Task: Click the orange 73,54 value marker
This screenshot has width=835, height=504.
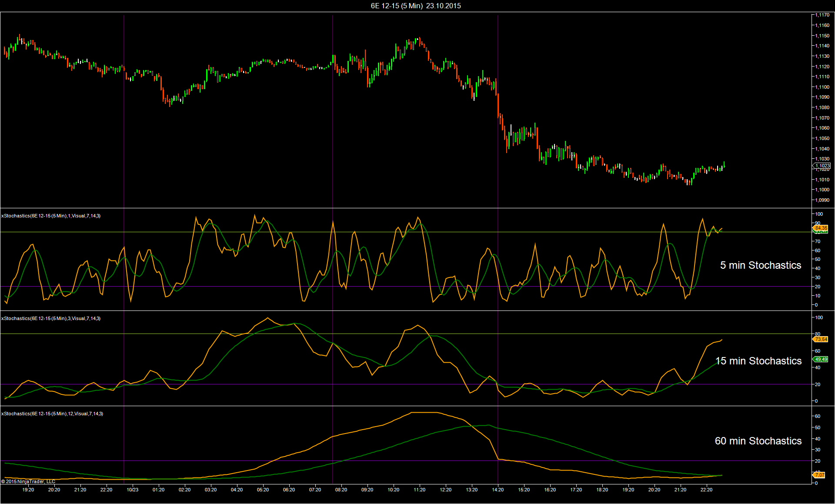Action: point(821,339)
